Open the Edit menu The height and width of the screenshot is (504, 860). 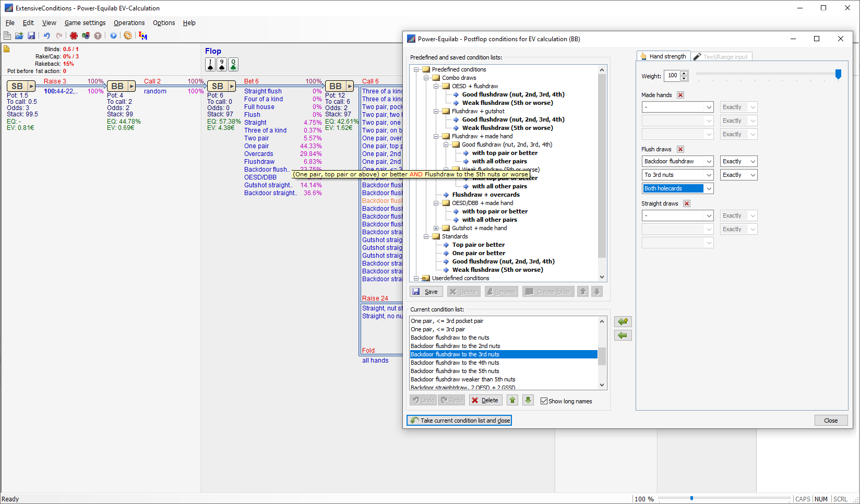click(x=28, y=23)
